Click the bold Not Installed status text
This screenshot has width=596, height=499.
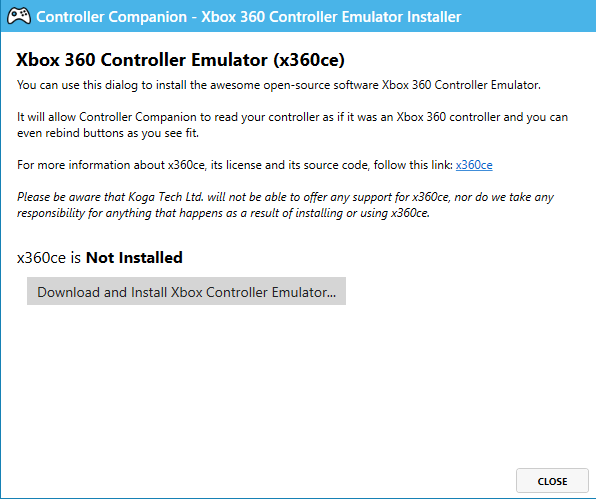[134, 258]
